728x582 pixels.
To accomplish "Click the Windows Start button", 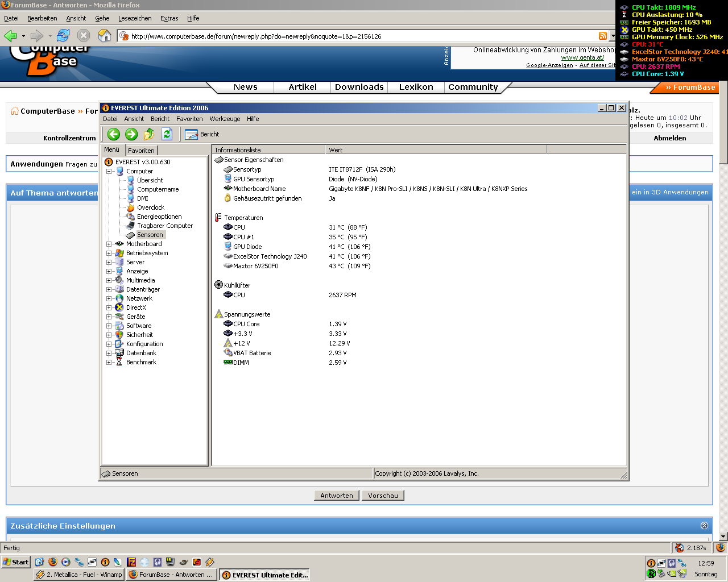I will (x=15, y=562).
